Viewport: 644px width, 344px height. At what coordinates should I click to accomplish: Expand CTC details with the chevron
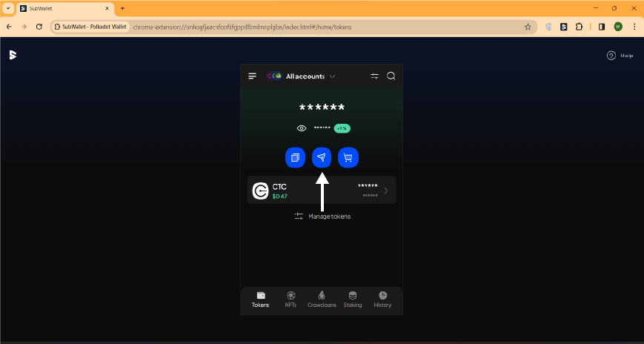(x=385, y=191)
